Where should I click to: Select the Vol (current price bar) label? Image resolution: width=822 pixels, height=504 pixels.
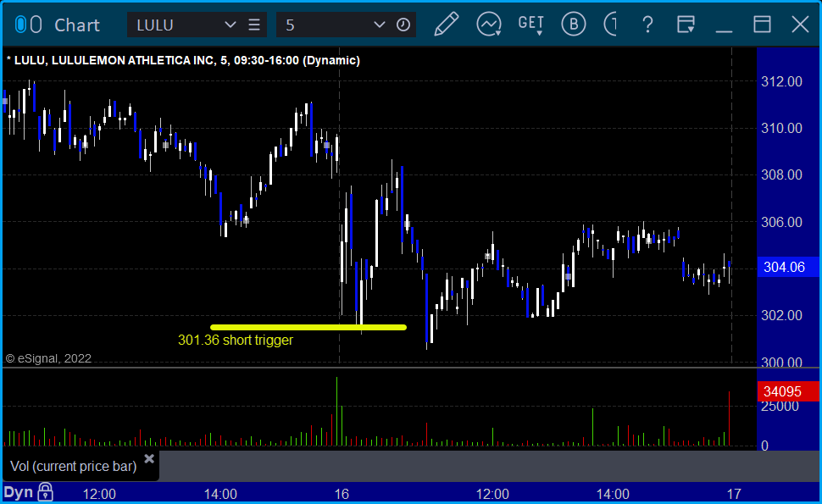(74, 466)
